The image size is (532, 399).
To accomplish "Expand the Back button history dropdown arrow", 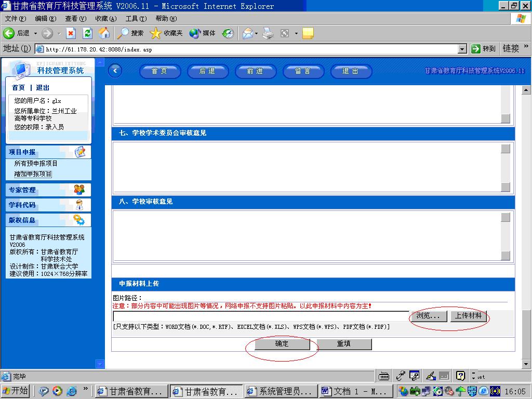I will [35, 33].
